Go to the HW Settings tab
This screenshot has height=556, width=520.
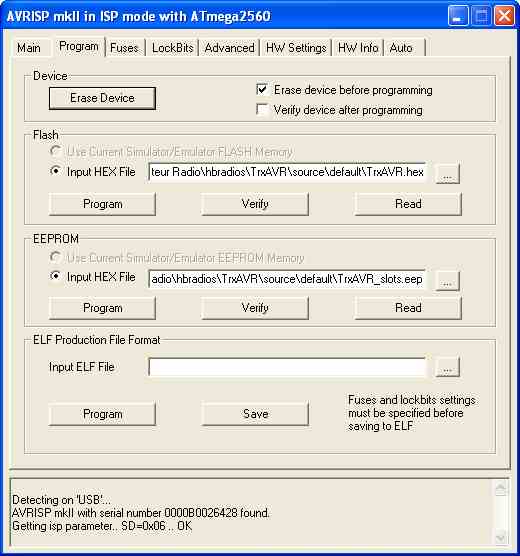click(296, 48)
